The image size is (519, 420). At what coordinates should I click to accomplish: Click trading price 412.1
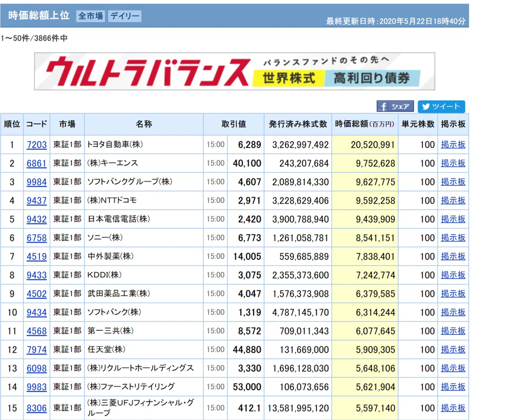[x=250, y=407]
